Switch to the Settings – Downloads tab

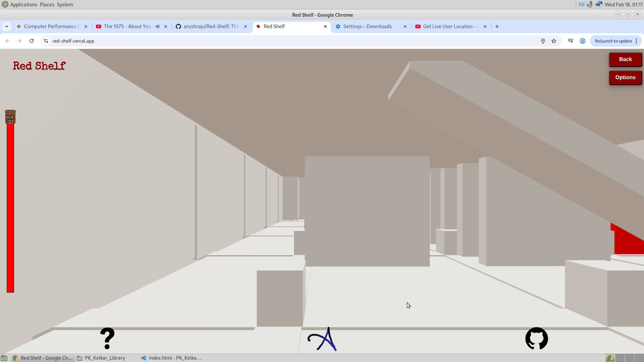pos(368,26)
